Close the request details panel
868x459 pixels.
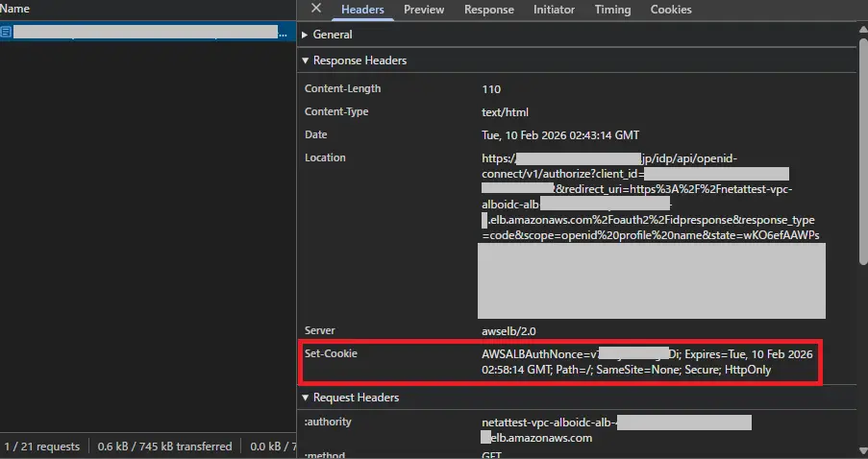[316, 9]
